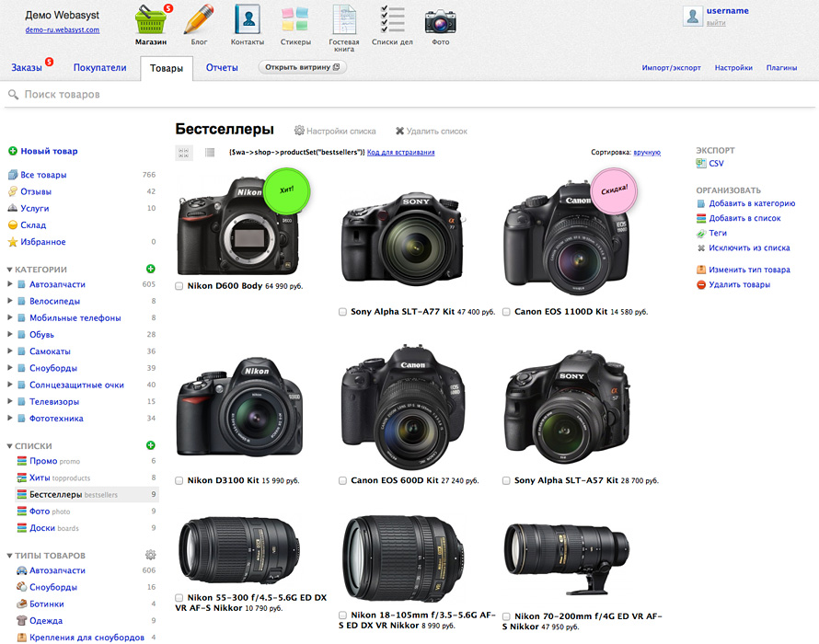Open gear settings next to Типы товаров
The width and height of the screenshot is (819, 644).
click(x=151, y=555)
